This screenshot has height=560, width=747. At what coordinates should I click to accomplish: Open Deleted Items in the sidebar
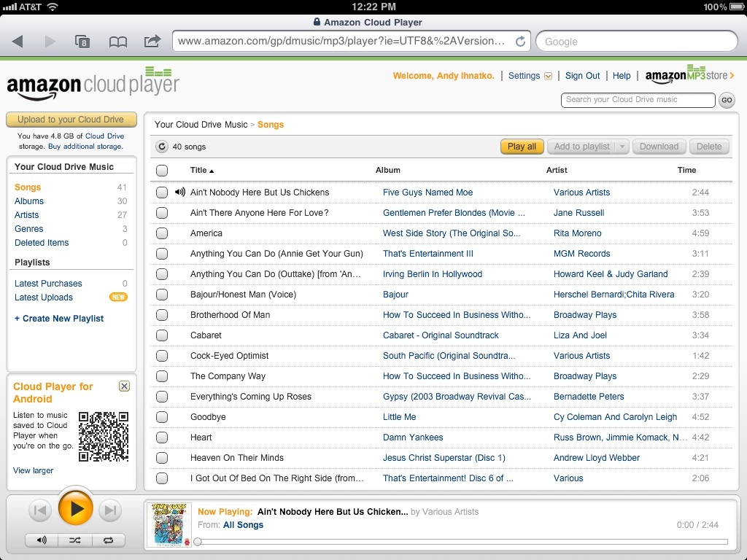(42, 242)
